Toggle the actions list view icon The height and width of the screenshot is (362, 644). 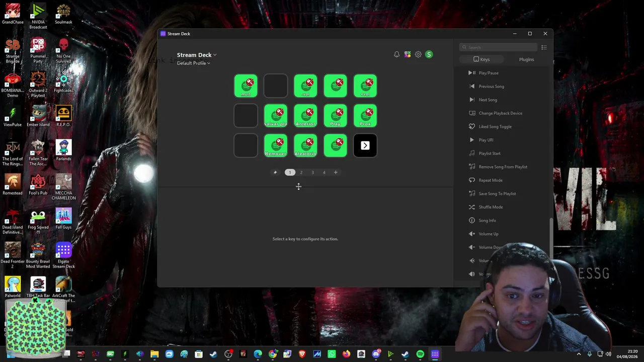pos(544,47)
